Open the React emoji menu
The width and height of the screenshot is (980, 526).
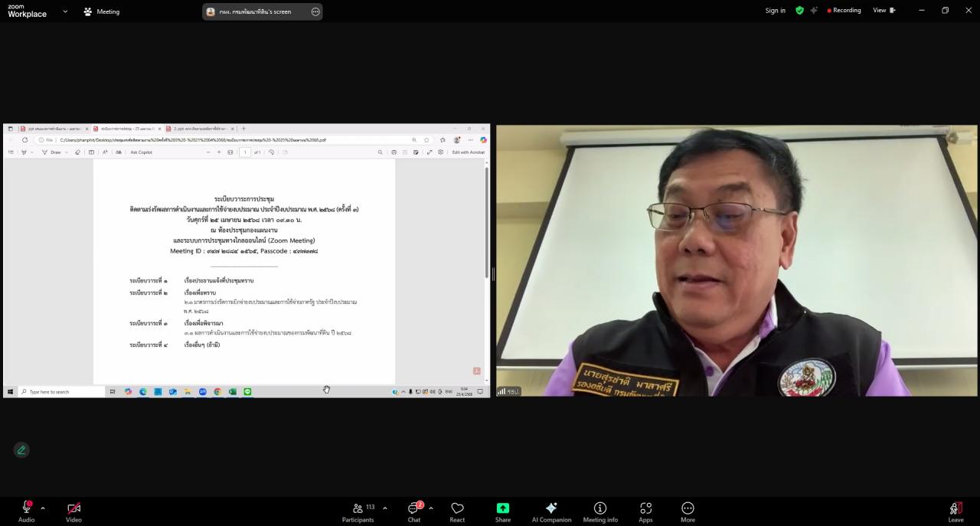pyautogui.click(x=457, y=511)
